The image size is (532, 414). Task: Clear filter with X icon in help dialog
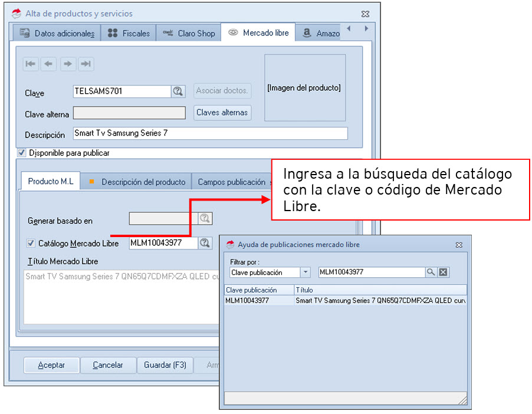(x=444, y=272)
